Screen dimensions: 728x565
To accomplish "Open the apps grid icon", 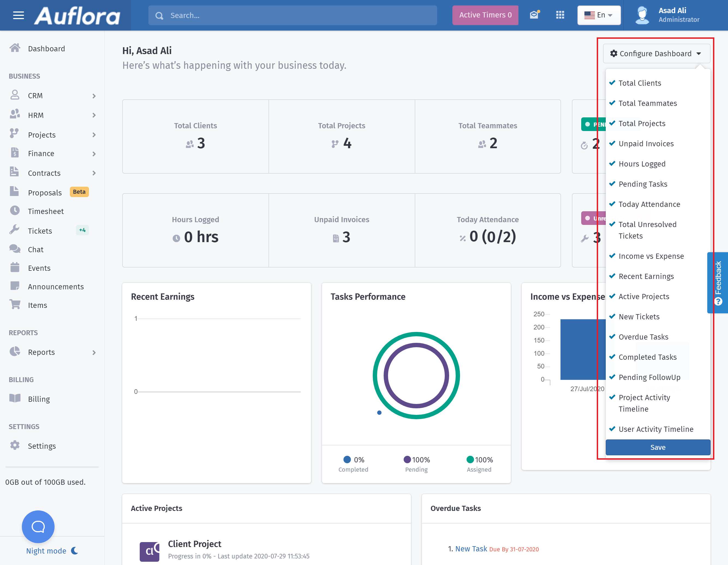I will 560,15.
